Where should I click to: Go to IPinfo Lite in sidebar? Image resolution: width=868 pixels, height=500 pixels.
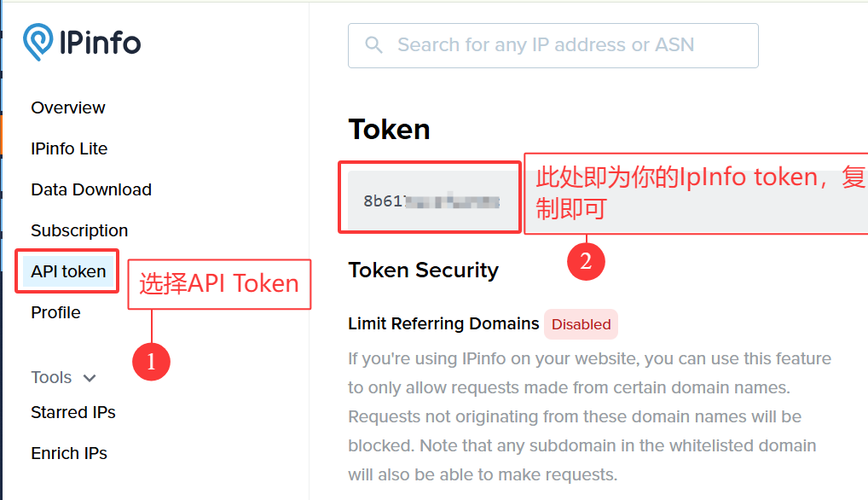69,148
